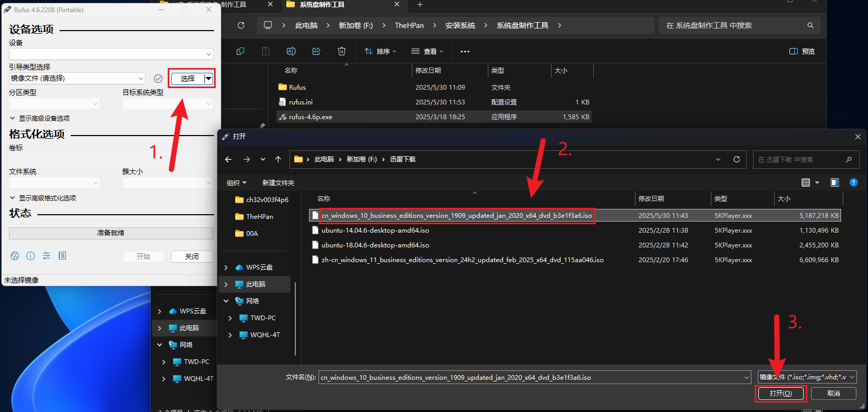Viewport: 868px width, 412px height.
Task: Select ubuntu-18.04.6-desktop-amd64.iso
Action: click(x=575, y=245)
